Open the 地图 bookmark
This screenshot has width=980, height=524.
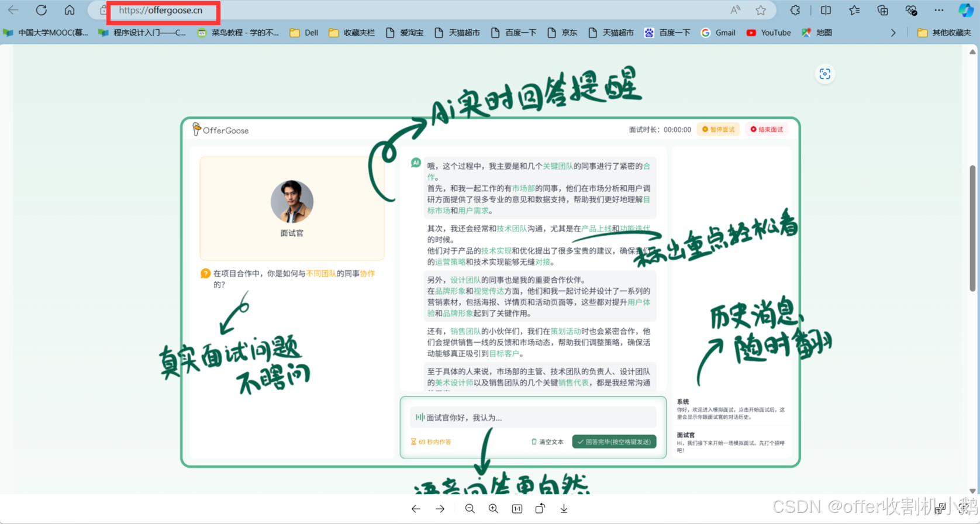coord(816,33)
